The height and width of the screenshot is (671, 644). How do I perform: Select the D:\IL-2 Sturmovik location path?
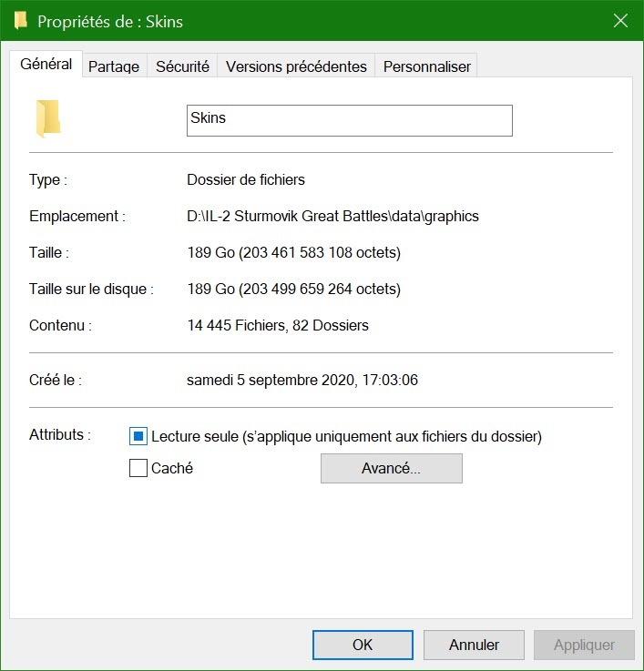click(x=332, y=216)
